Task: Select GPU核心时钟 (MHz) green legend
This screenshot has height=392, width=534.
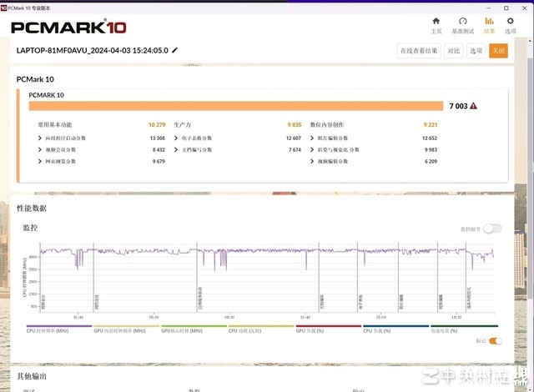Action: click(194, 329)
